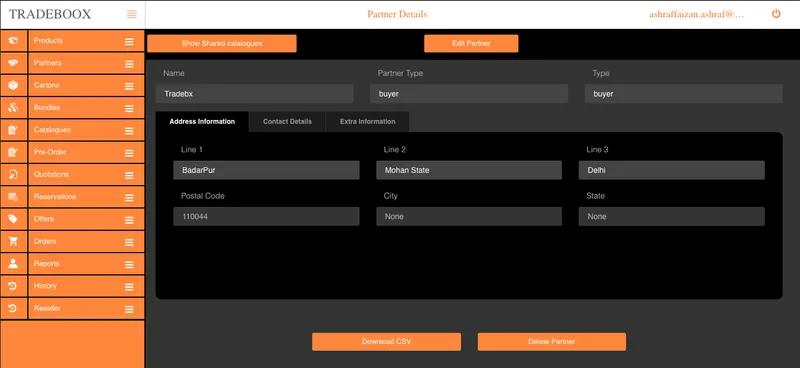Select the Address Information tab
This screenshot has width=800, height=368.
(202, 122)
